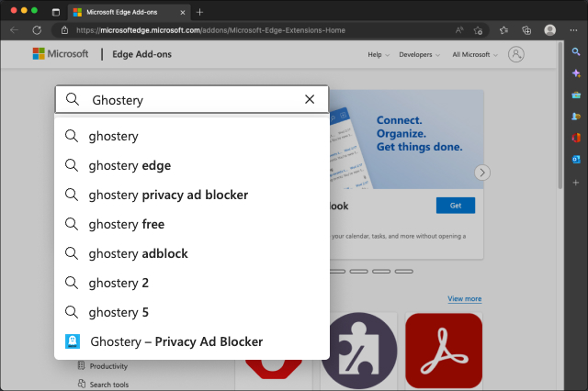
Task: Click the browser refresh button
Action: [37, 29]
